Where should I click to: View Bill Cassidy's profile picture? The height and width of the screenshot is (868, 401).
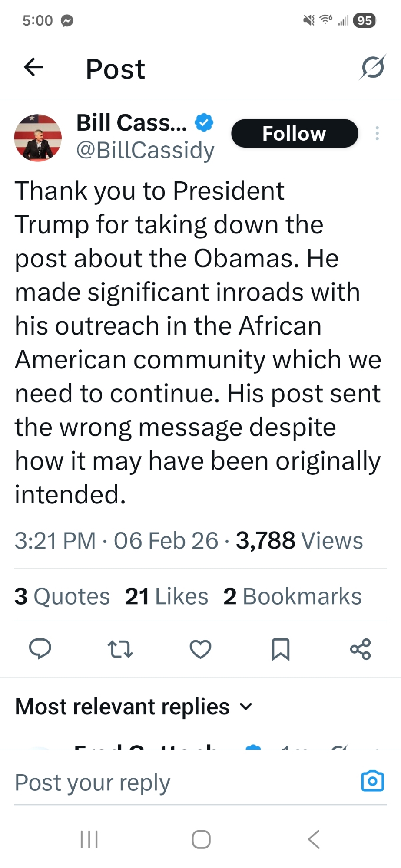point(38,138)
